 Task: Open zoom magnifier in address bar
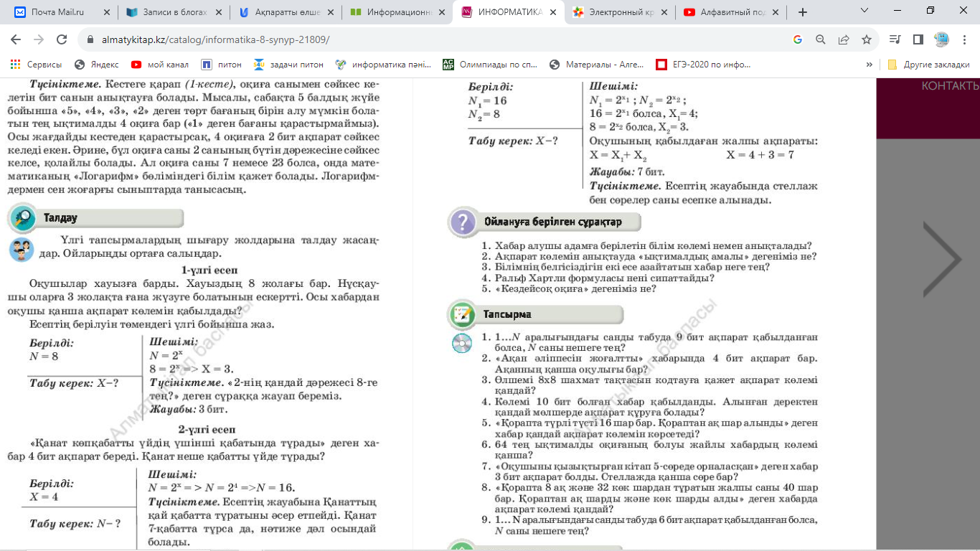click(x=821, y=39)
